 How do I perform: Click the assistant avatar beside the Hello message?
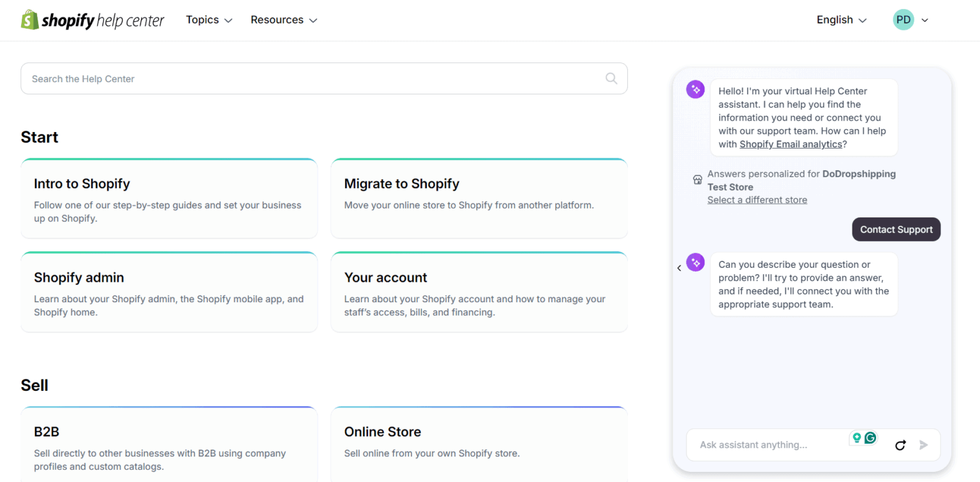click(x=695, y=89)
